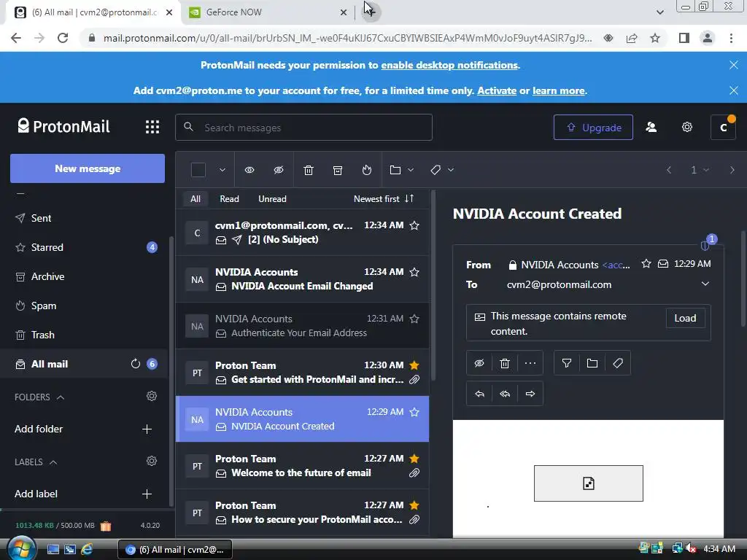The height and width of the screenshot is (560, 747).
Task: Follow 'enable desktop notifications' link
Action: 449,65
